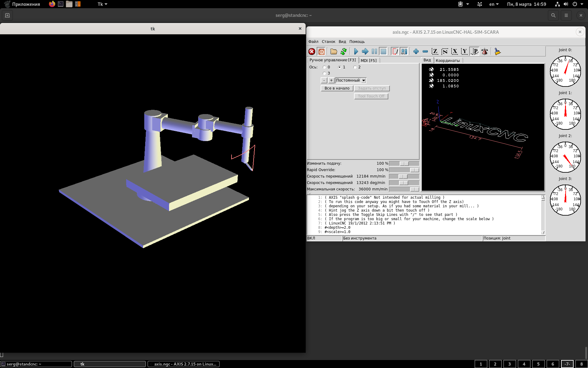Screen dimensions: 588x368
Task: Reload the current file with green arrows
Action: point(344,52)
